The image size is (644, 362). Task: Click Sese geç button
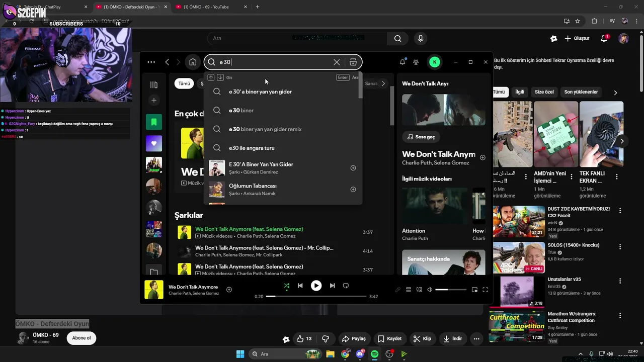(x=421, y=137)
